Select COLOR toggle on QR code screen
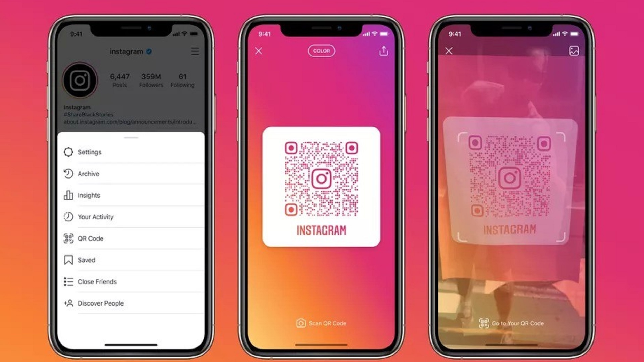 [321, 51]
